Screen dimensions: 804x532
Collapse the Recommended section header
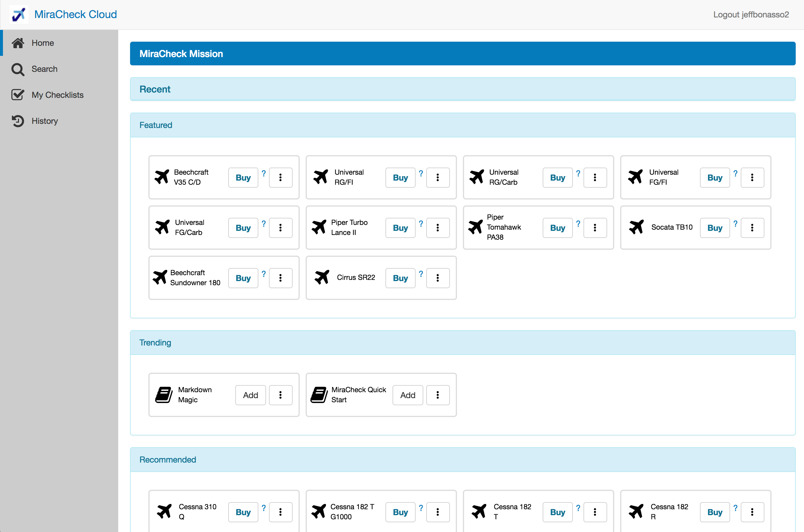tap(463, 460)
